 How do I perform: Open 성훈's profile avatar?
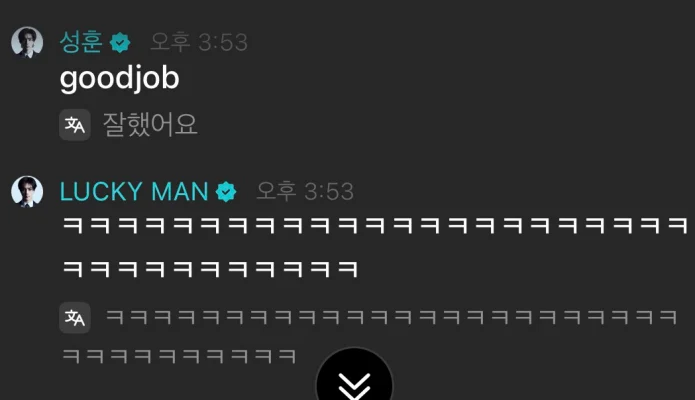(27, 42)
